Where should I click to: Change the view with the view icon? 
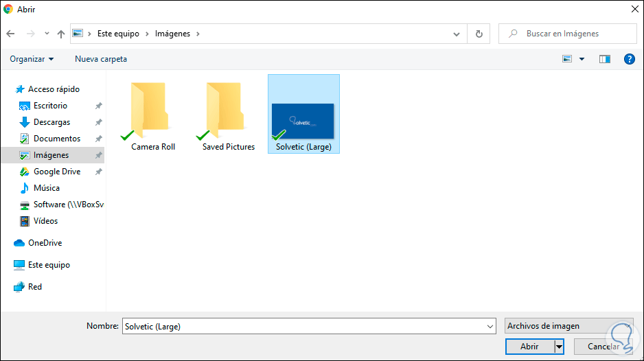(567, 59)
